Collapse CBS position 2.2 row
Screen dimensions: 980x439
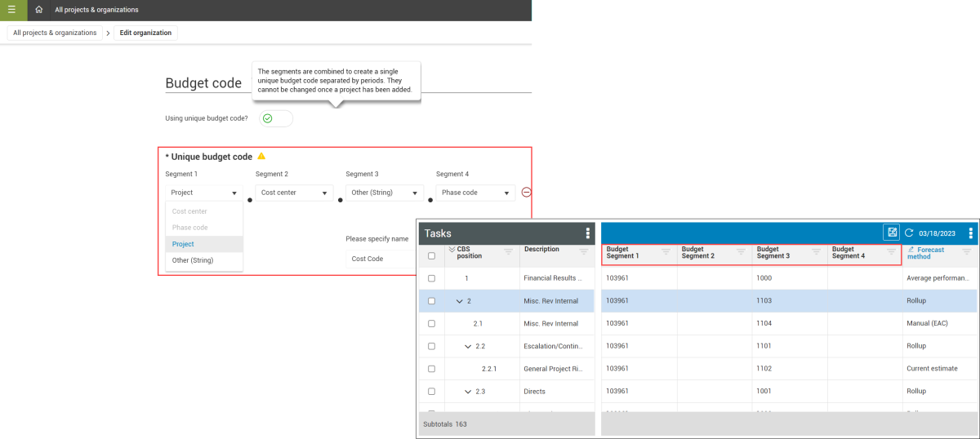coord(468,346)
